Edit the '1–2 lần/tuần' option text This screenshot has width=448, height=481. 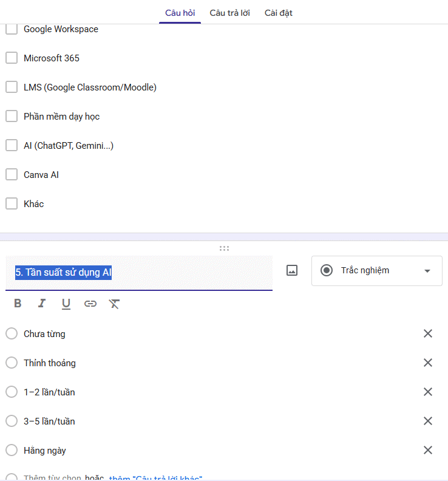[49, 392]
